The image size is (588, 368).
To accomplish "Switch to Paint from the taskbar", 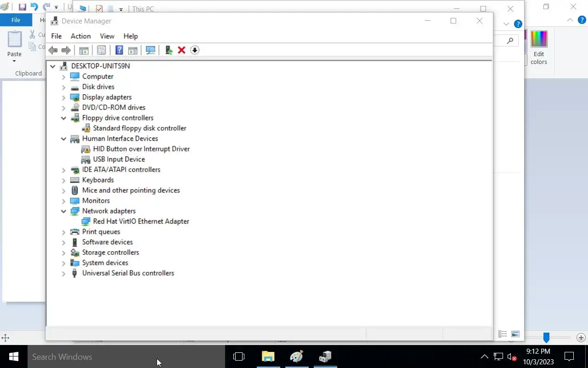I will [297, 356].
